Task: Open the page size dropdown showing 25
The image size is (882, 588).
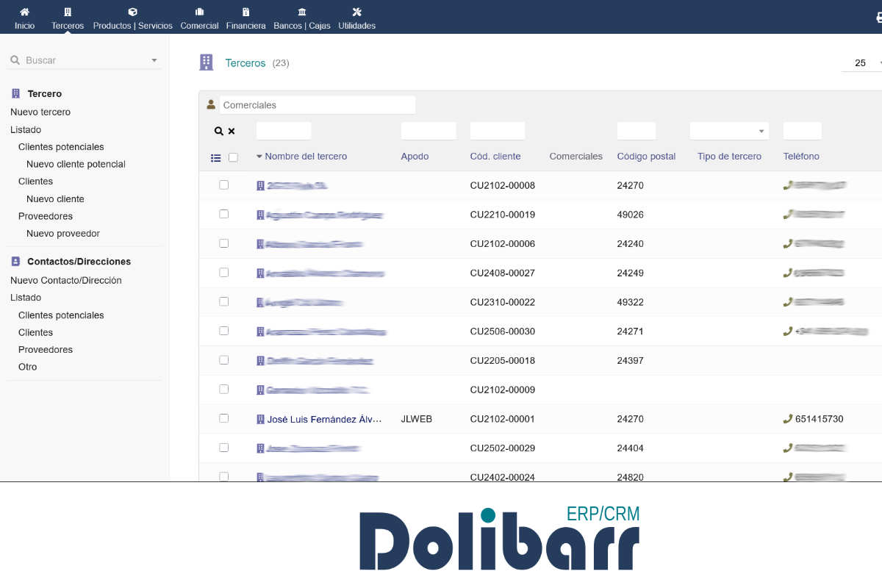Action: click(864, 63)
